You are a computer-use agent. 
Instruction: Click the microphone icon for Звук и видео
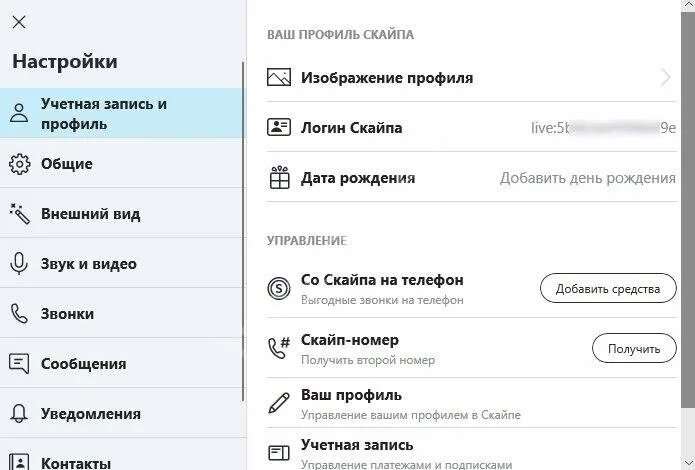click(19, 264)
